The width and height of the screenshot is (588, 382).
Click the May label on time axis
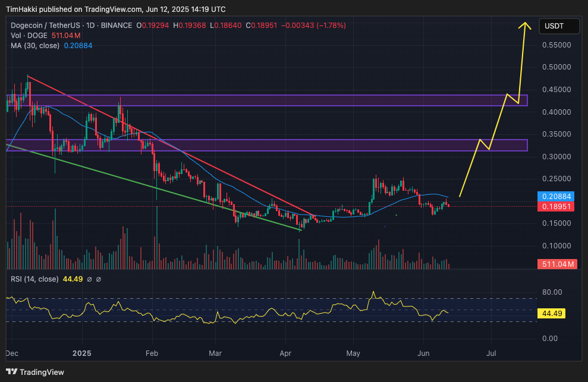[353, 353]
